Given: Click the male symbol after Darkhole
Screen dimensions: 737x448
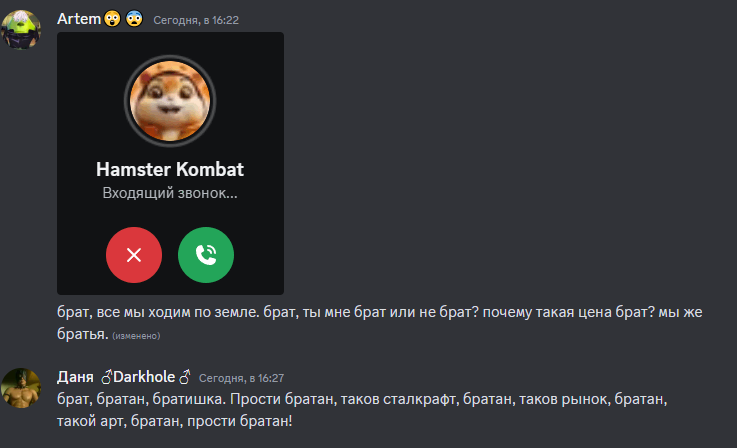Looking at the screenshot, I should [185, 377].
